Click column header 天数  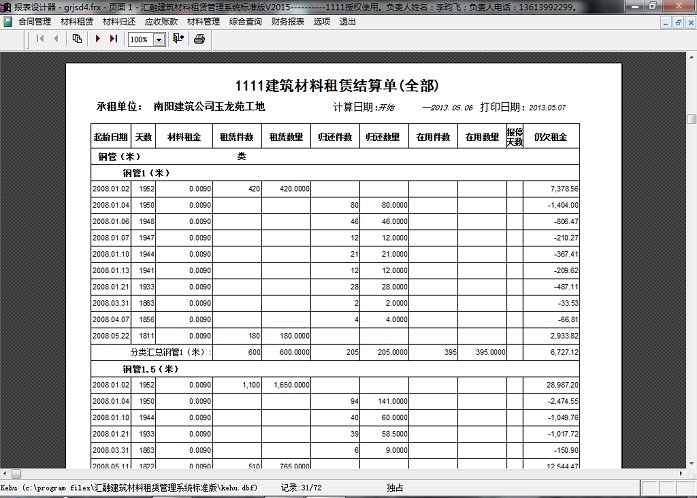pyautogui.click(x=143, y=137)
